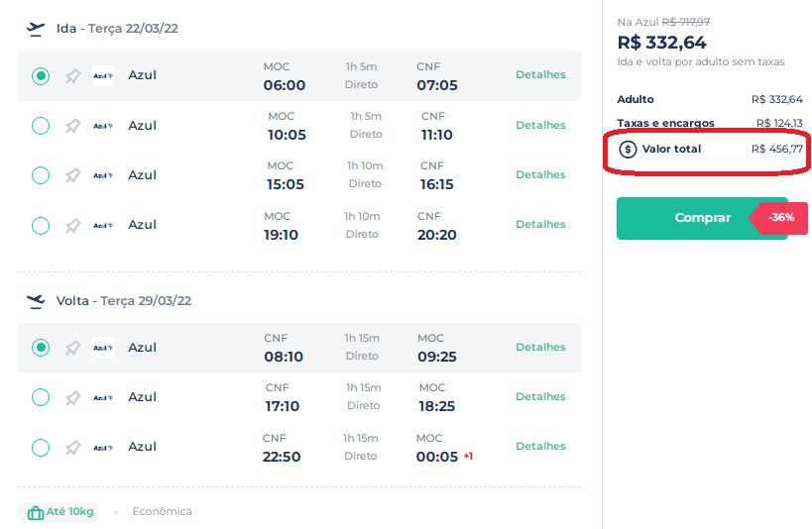Open Detalhes for the 08:10 return

[x=540, y=347]
